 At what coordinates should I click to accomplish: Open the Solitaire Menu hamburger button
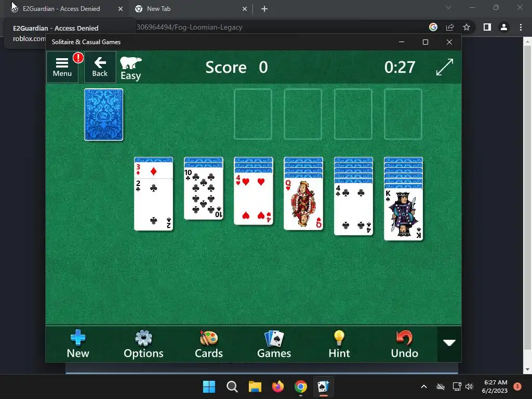coord(62,67)
